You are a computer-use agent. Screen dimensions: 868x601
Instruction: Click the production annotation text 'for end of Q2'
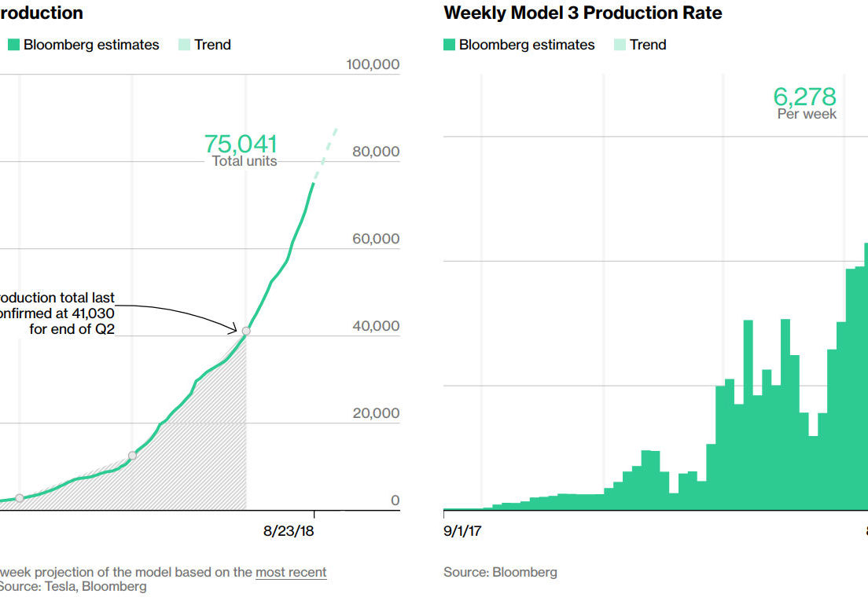pyautogui.click(x=72, y=329)
